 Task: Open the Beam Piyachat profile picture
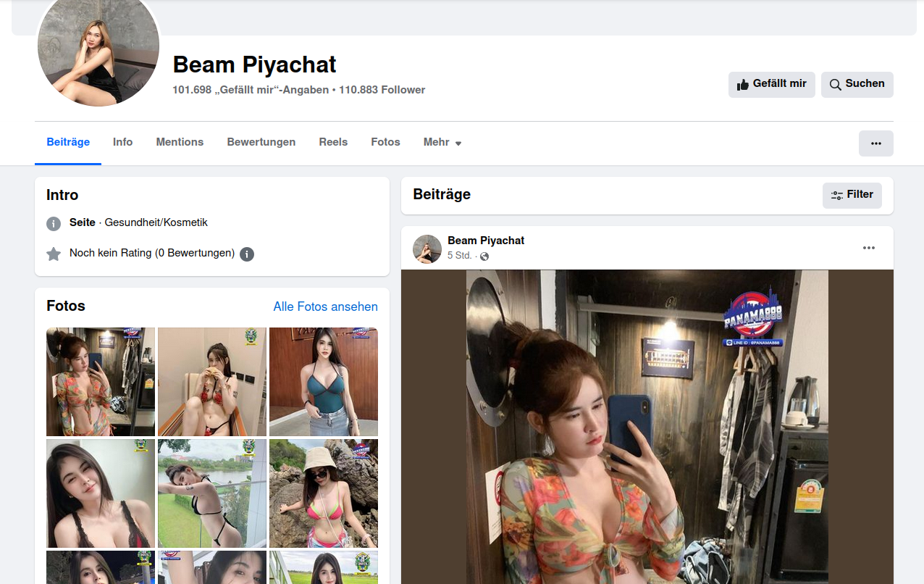coord(98,48)
